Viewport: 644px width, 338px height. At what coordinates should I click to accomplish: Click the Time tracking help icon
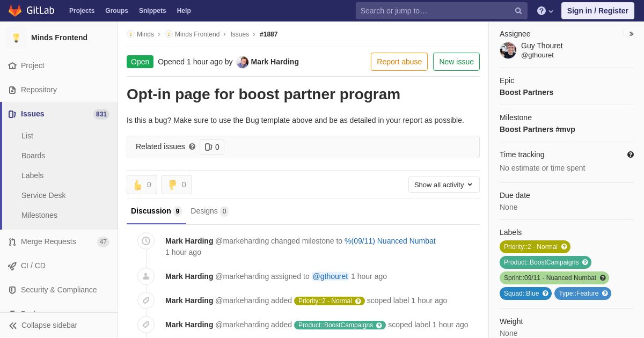click(x=631, y=155)
